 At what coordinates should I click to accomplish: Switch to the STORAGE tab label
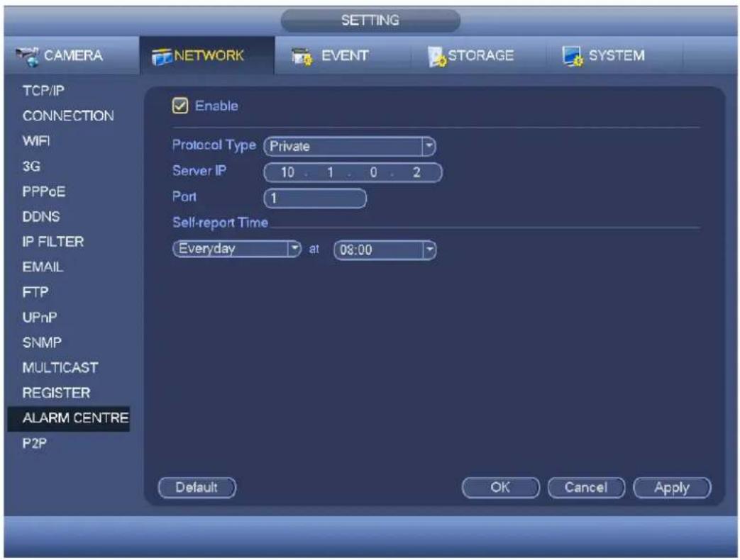coord(480,55)
